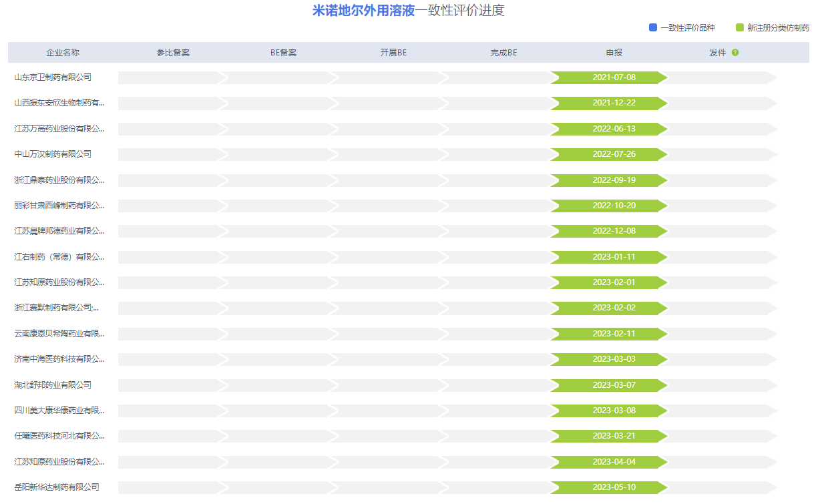Click the 2023-01-11 green date bar
814x504 pixels.
click(609, 257)
